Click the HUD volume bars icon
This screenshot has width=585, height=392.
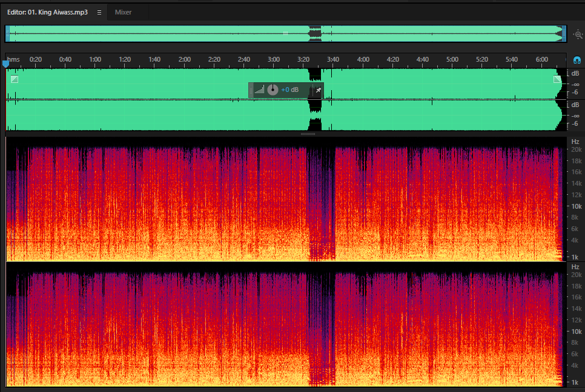260,90
